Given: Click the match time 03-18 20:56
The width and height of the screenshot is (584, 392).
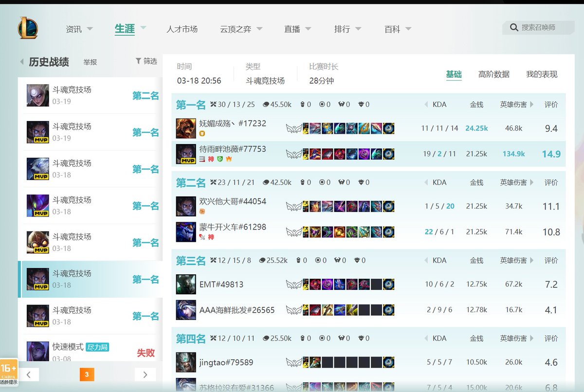Looking at the screenshot, I should coord(199,81).
